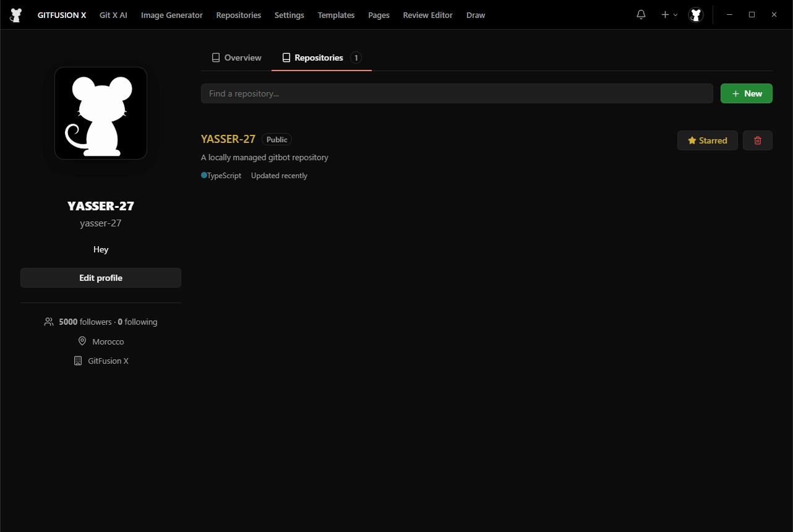Delete the YASSER-27 repository via trash icon
Screen dimensions: 793x532
[x=757, y=140]
